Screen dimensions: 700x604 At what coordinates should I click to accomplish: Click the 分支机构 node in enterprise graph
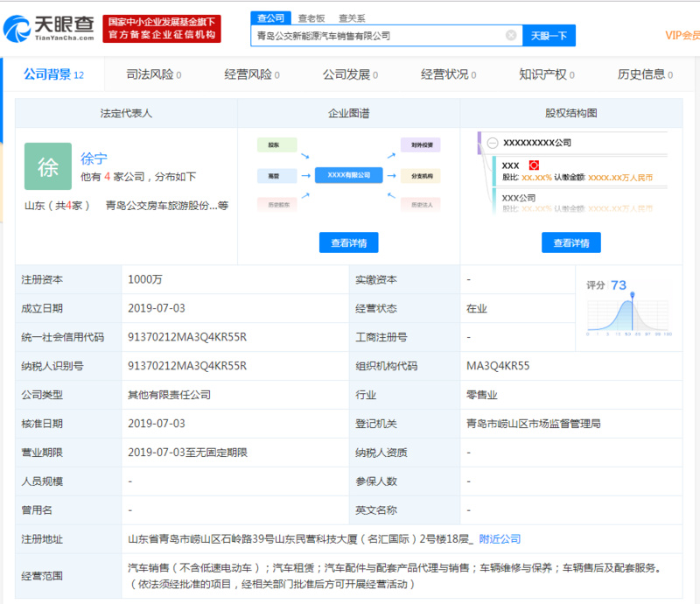pos(421,176)
